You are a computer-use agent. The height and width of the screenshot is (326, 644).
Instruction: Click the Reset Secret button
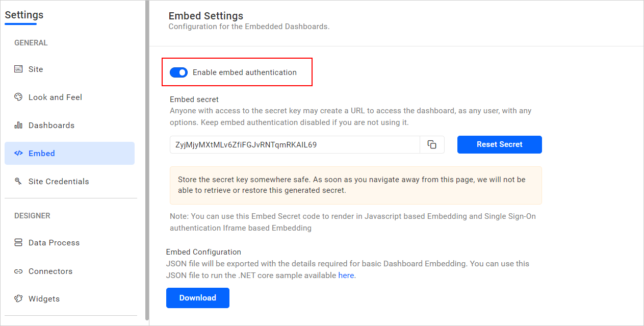(x=499, y=144)
